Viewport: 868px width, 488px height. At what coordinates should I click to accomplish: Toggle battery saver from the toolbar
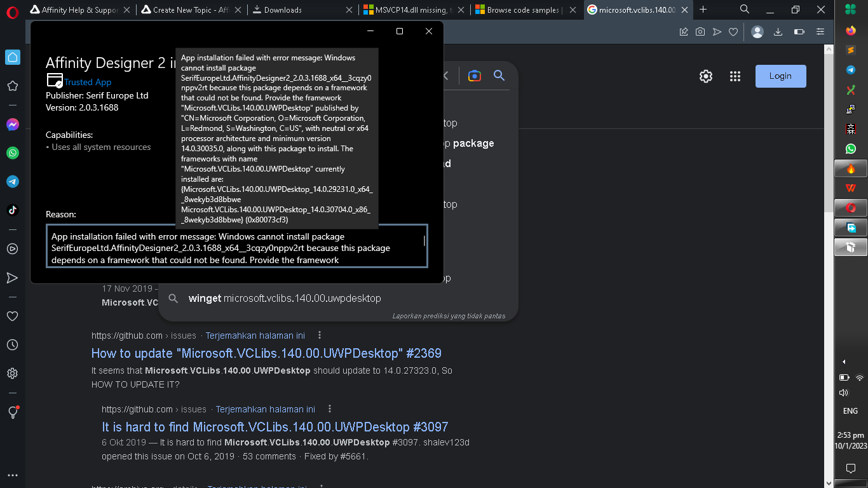tap(799, 31)
